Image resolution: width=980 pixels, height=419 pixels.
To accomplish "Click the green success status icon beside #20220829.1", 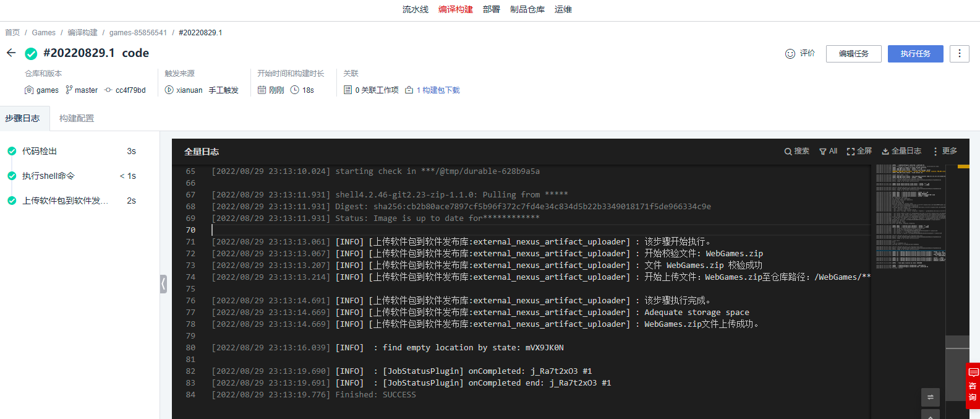I will point(31,54).
